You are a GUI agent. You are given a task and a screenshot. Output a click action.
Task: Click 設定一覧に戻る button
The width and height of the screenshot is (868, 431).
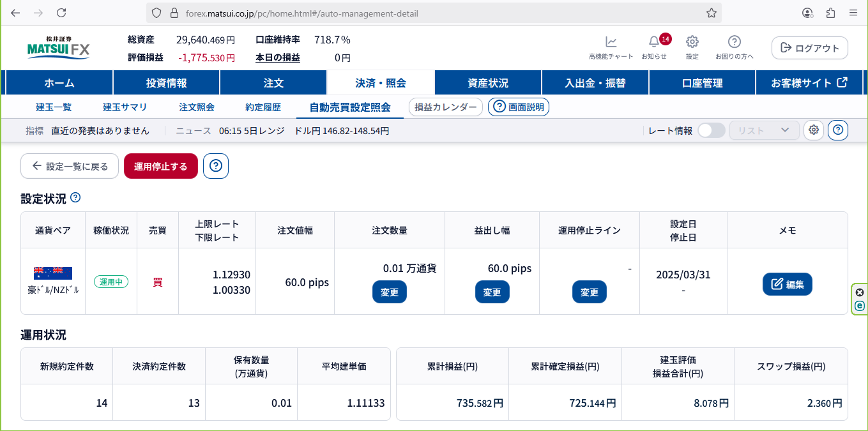[x=70, y=166]
